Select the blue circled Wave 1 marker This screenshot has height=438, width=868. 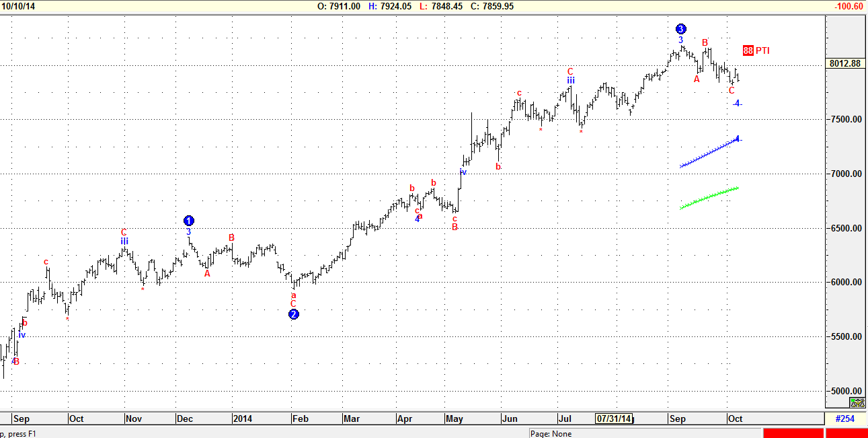188,220
